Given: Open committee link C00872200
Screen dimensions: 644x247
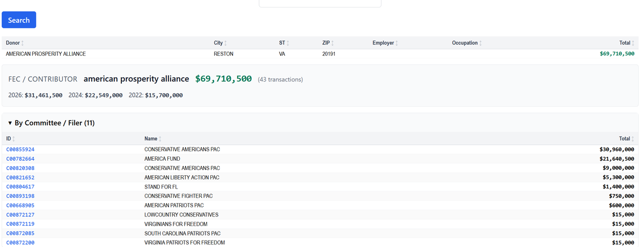Looking at the screenshot, I should point(20,243).
